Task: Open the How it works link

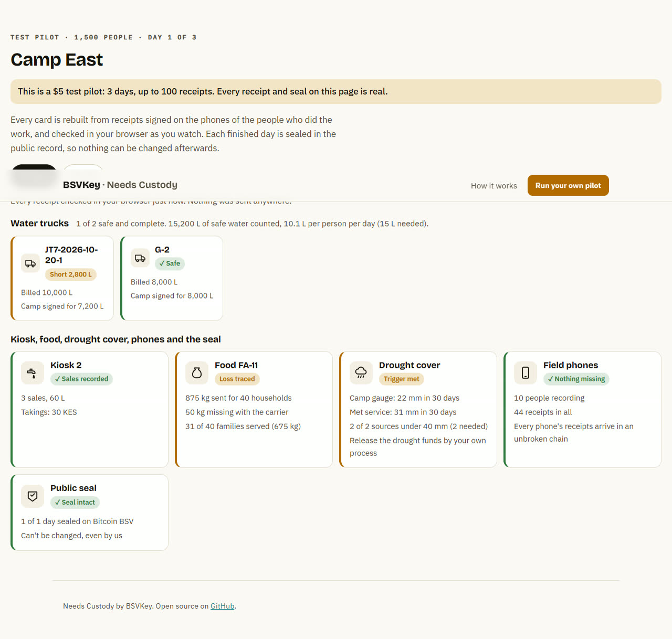Action: pyautogui.click(x=494, y=186)
